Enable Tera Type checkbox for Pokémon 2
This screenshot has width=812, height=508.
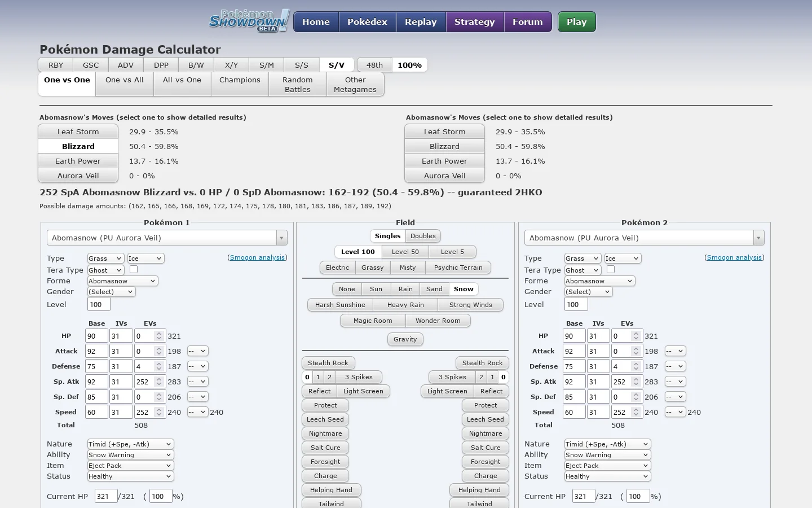[611, 270]
